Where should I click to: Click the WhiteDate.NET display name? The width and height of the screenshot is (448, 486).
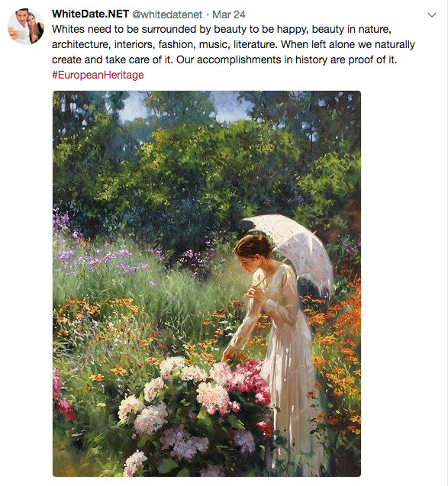click(x=90, y=14)
